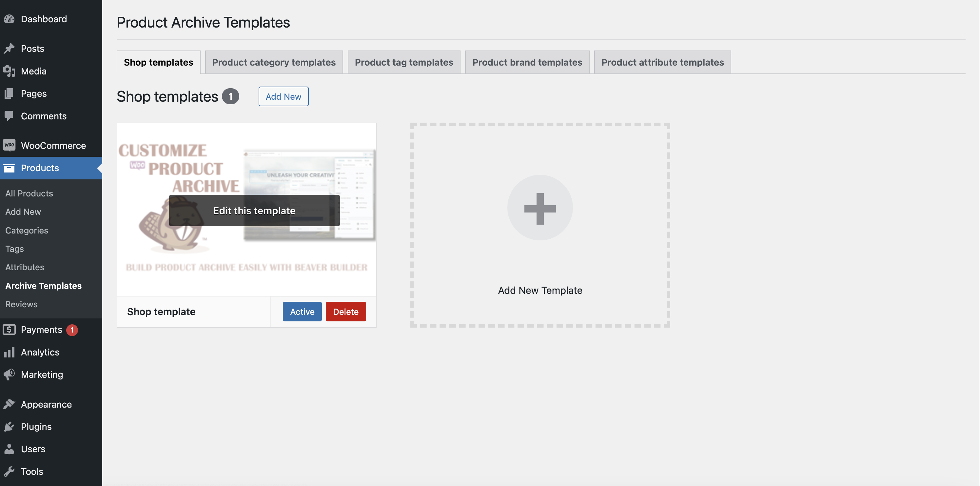Toggle the Active button on Shop template
This screenshot has height=486, width=980.
tap(302, 312)
